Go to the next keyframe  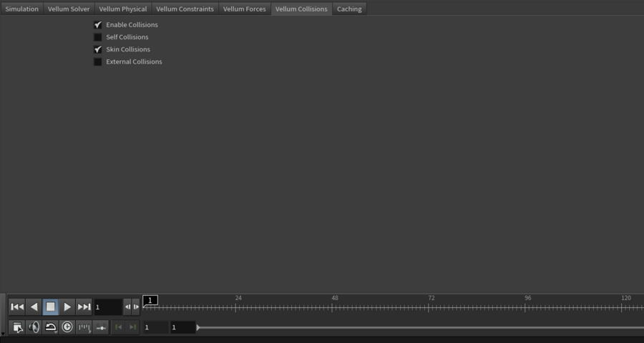[x=132, y=327]
